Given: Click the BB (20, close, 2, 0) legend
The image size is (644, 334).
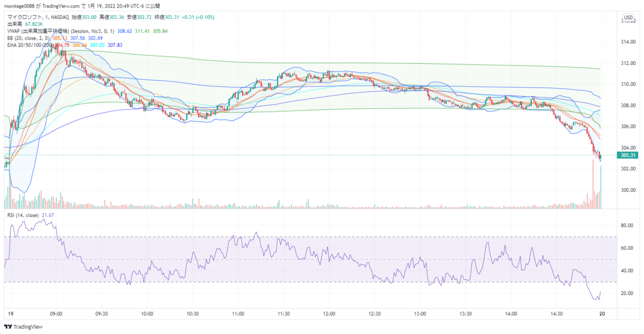Looking at the screenshot, I should tap(28, 38).
